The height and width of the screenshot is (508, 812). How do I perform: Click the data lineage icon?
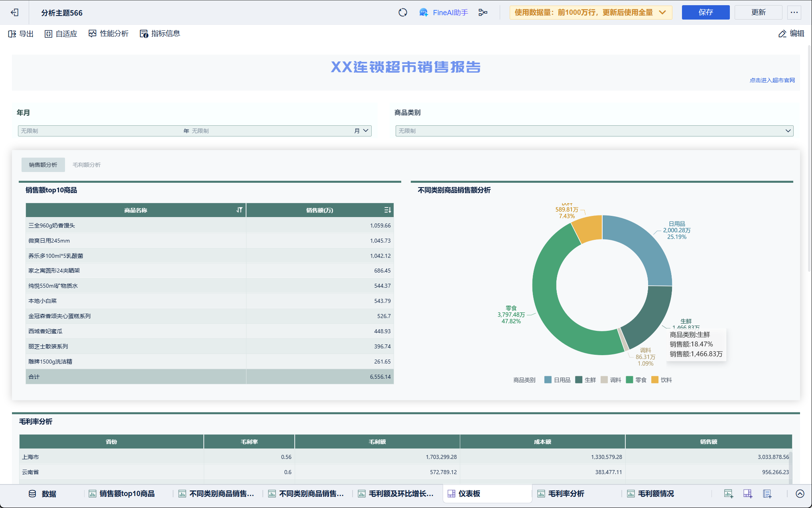point(483,13)
